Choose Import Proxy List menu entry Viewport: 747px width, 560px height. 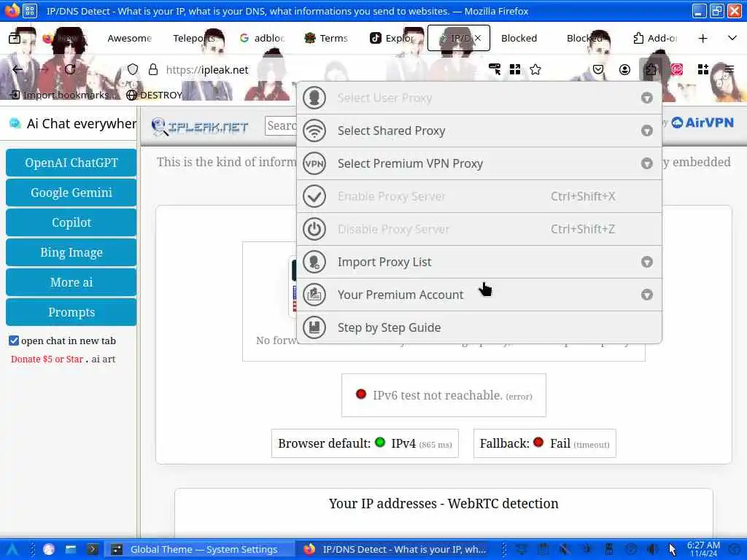479,262
